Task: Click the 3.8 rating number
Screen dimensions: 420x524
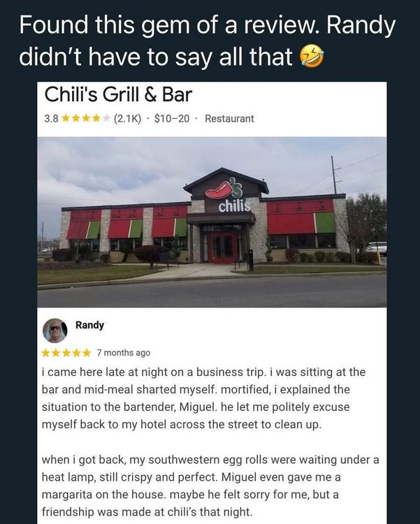Action: click(x=51, y=119)
